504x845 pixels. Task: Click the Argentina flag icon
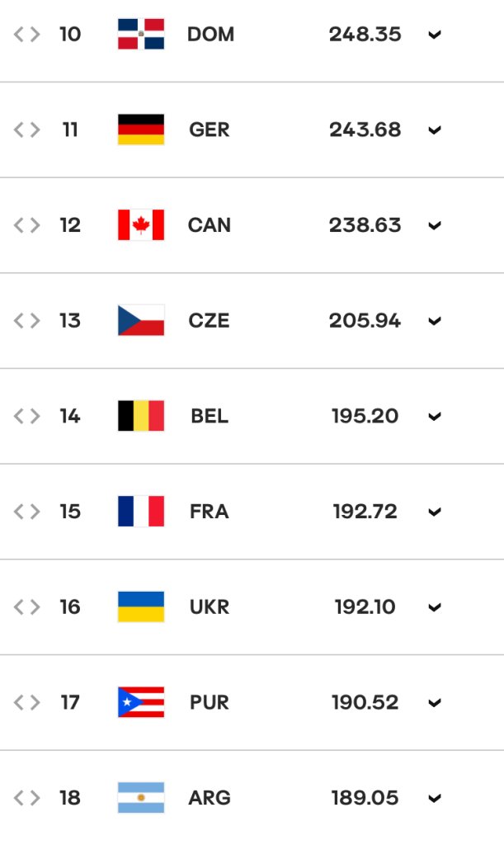[x=141, y=797]
